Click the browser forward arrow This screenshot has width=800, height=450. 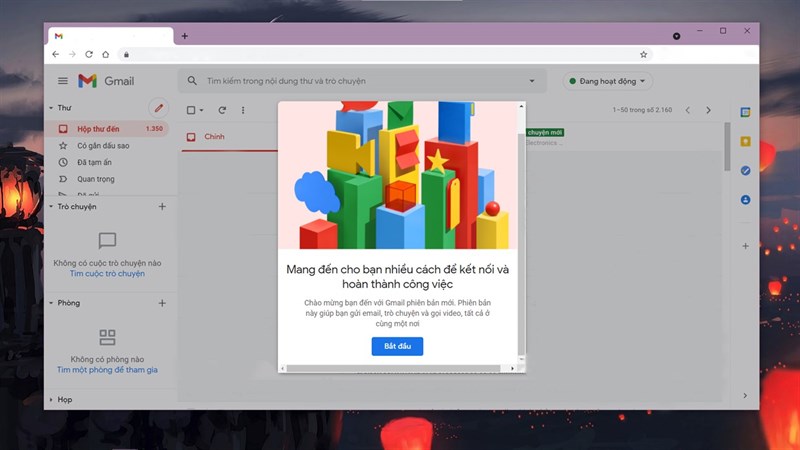[72, 54]
